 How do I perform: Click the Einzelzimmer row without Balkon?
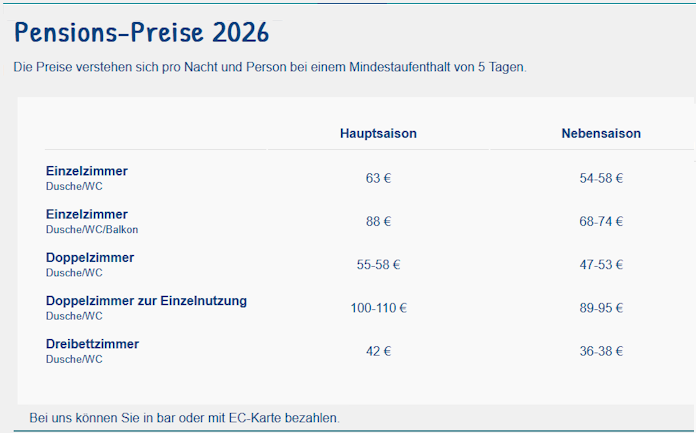click(x=87, y=171)
